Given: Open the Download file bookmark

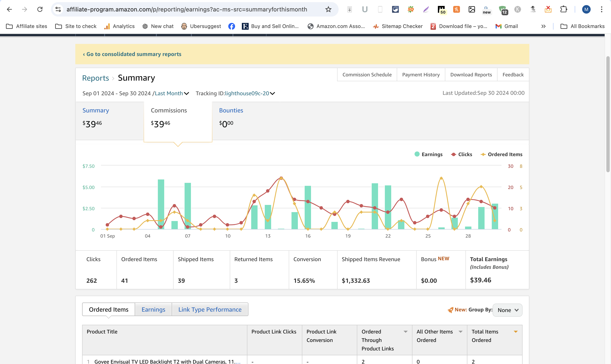Looking at the screenshot, I should (459, 26).
